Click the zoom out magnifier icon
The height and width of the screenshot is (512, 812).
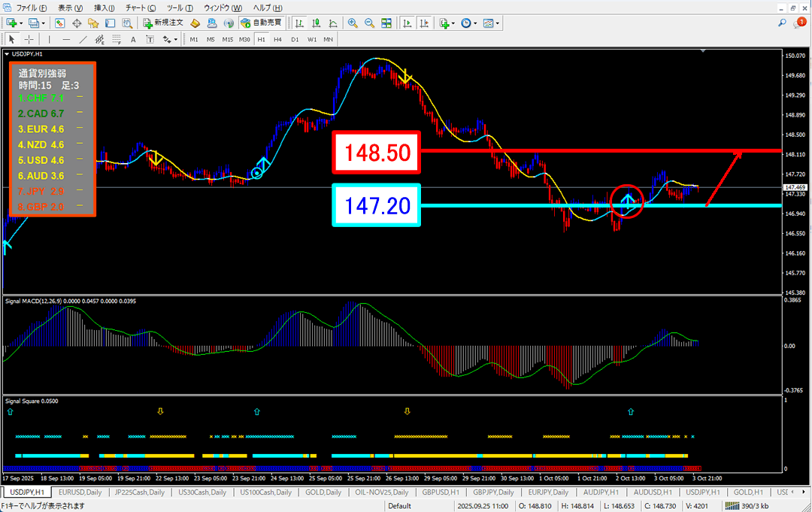[369, 23]
